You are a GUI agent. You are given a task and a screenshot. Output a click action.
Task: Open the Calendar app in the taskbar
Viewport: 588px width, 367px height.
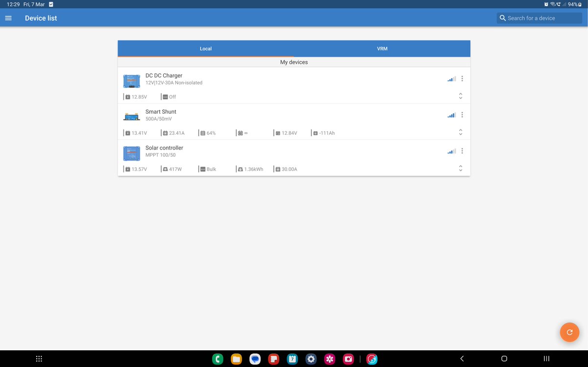(292, 359)
